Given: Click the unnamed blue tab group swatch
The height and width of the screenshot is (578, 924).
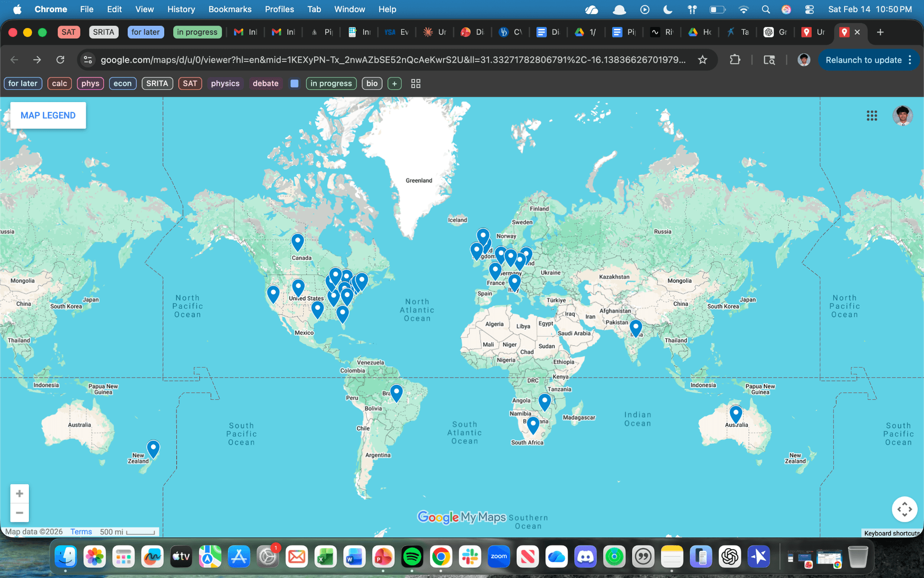Looking at the screenshot, I should [295, 83].
